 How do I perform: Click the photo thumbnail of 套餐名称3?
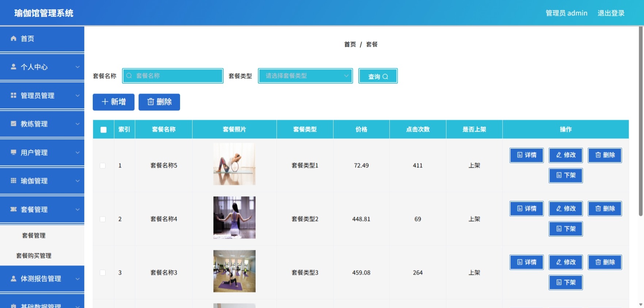235,271
